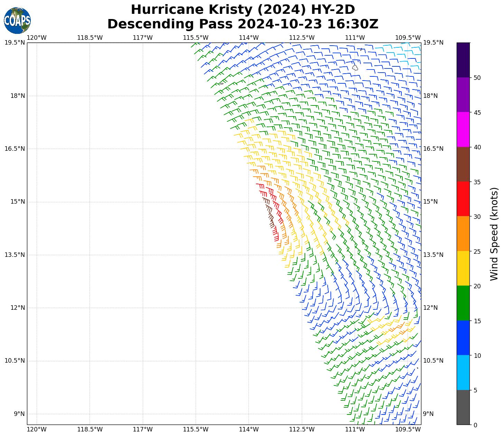Click the COAPS globe logo
The height and width of the screenshot is (437, 504).
click(17, 20)
